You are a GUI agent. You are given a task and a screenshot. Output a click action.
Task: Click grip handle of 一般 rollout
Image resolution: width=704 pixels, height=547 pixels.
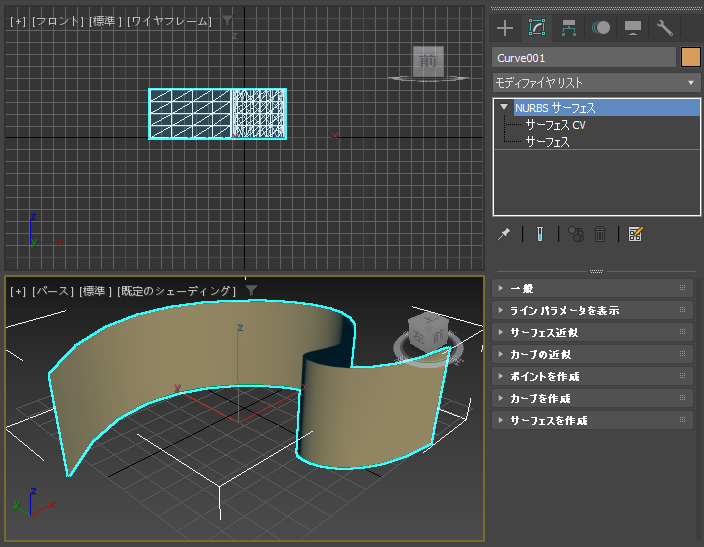[682, 288]
